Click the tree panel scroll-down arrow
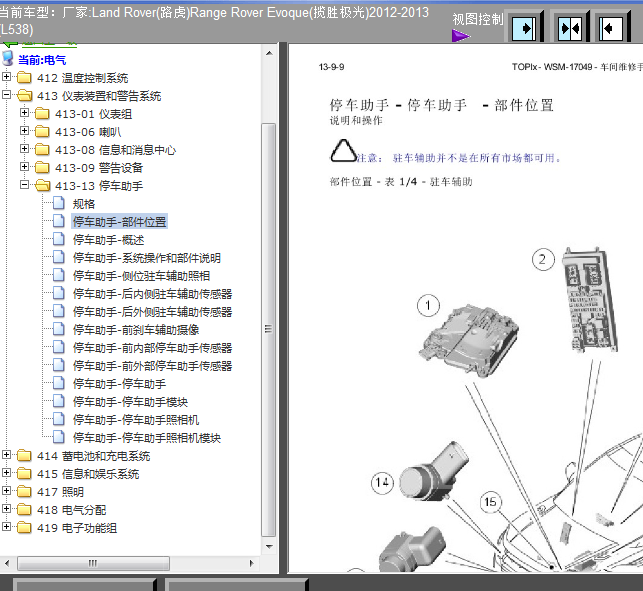The width and height of the screenshot is (643, 591). click(x=269, y=546)
